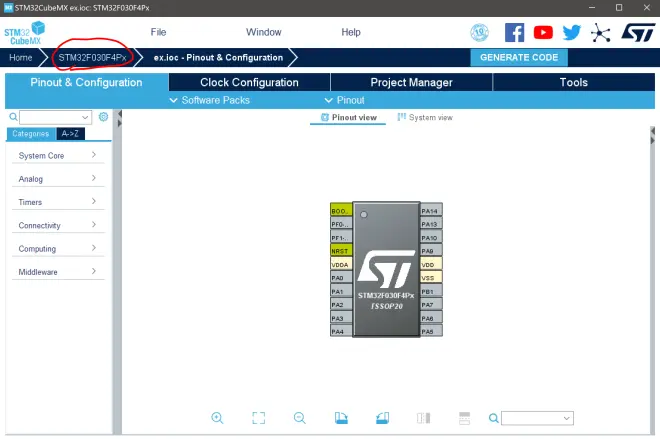This screenshot has width=660, height=439.
Task: Open the Twitter bird icon link
Action: (x=572, y=32)
